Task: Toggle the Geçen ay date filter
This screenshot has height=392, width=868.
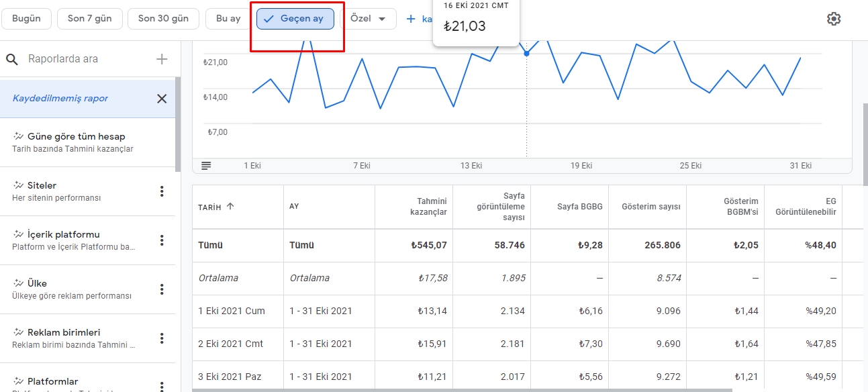Action: pos(295,19)
